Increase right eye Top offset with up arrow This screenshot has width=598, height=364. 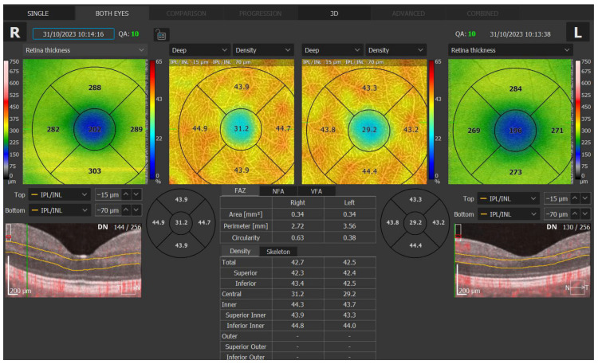pyautogui.click(x=126, y=195)
